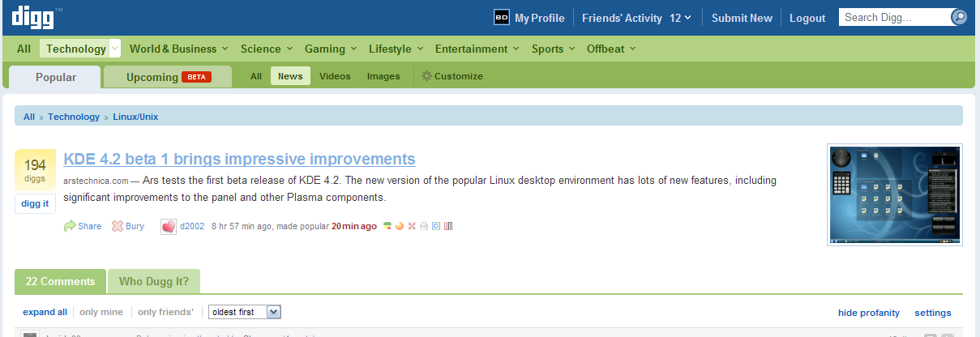Viewport: 980px width, 337px height.
Task: Switch to the Upcoming BETA tab
Action: (168, 77)
